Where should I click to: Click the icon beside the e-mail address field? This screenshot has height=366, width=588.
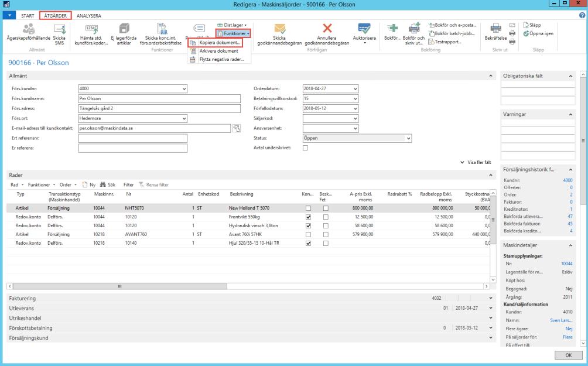236,128
